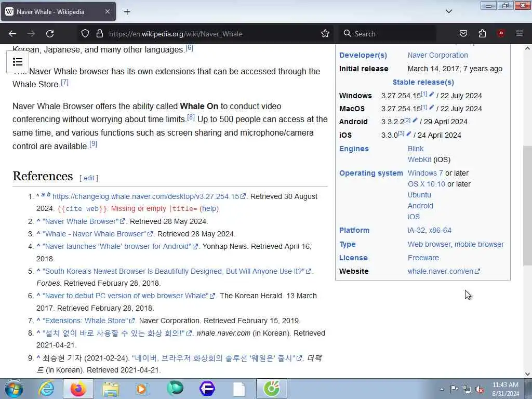Edit iOS stable release pencil icon
The height and width of the screenshot is (399, 532).
[409, 134]
